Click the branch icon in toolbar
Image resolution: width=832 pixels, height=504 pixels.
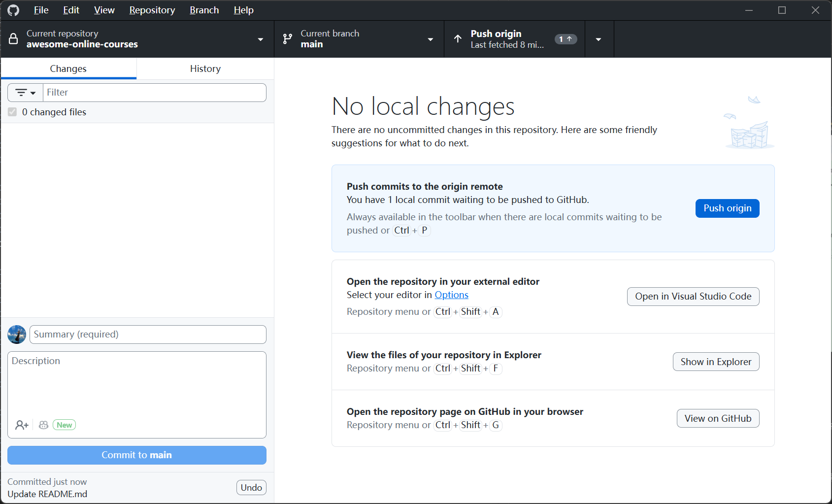[x=288, y=39]
